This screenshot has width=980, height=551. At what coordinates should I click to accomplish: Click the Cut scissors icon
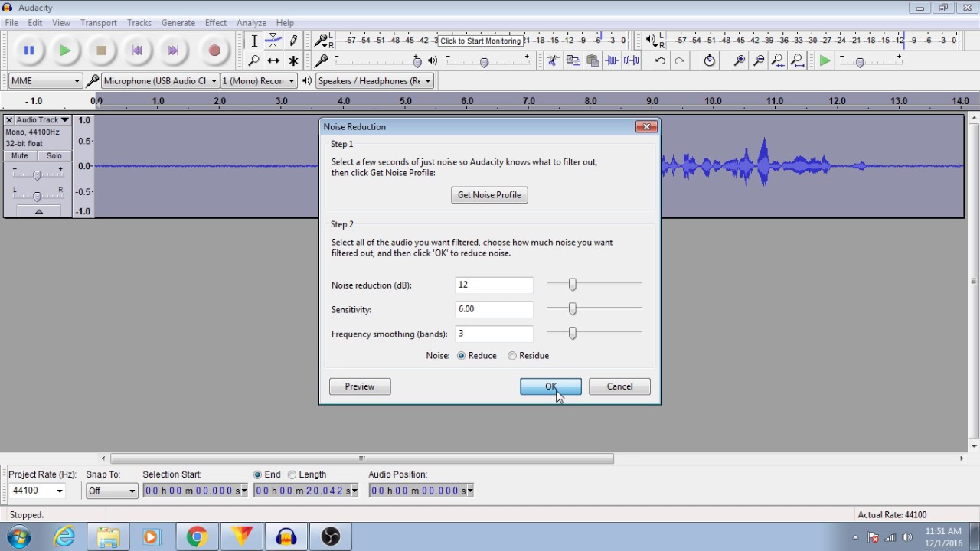tap(553, 60)
